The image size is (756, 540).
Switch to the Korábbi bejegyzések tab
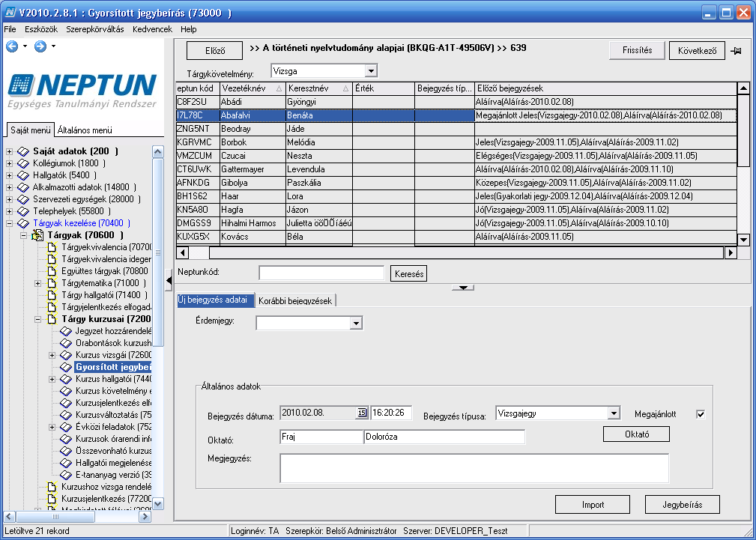[295, 301]
